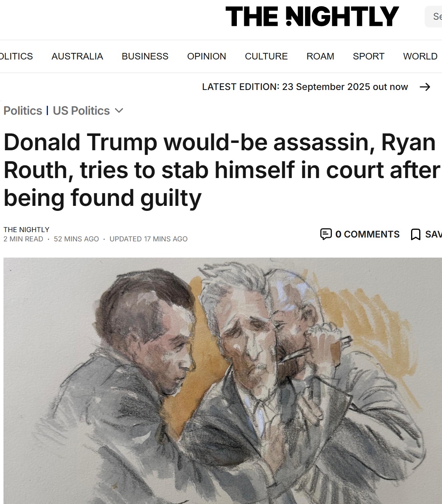442x504 pixels.
Task: Click the latest edition arrow icon
Action: [425, 87]
